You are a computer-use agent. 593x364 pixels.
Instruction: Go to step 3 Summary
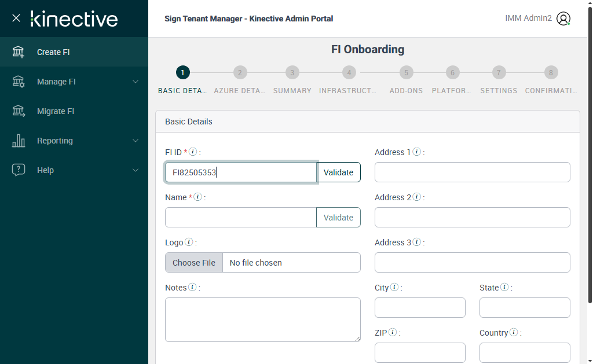pos(292,72)
